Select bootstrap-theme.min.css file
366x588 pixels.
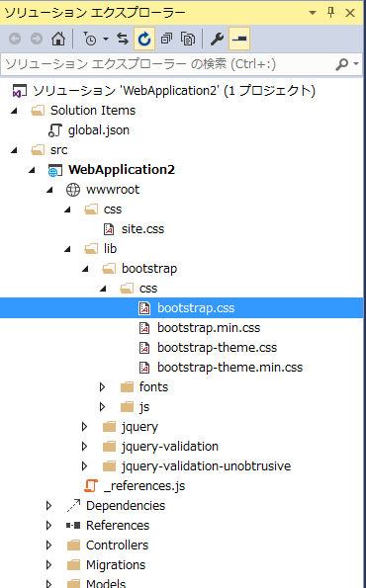(229, 368)
